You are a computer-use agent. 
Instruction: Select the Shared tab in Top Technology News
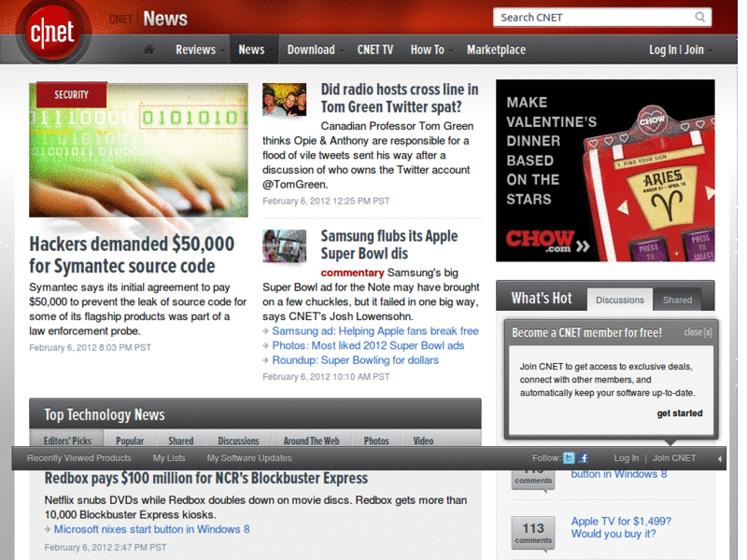[x=181, y=441]
